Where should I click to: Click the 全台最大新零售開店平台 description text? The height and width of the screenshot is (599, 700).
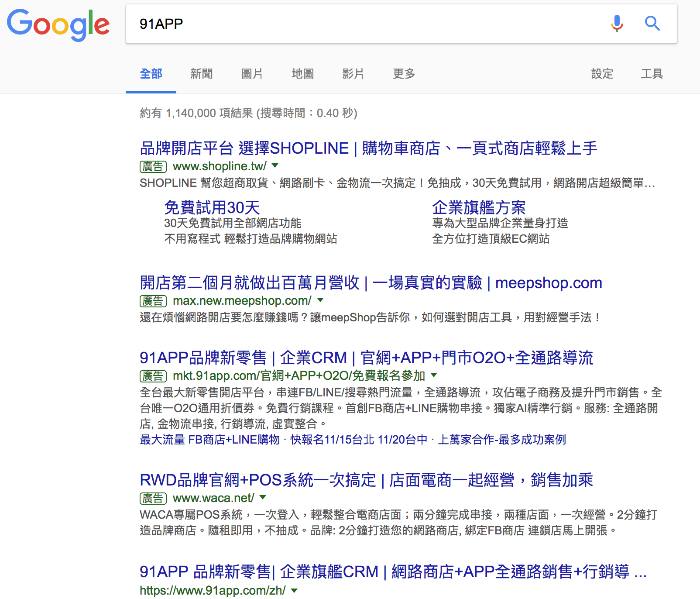[401, 408]
